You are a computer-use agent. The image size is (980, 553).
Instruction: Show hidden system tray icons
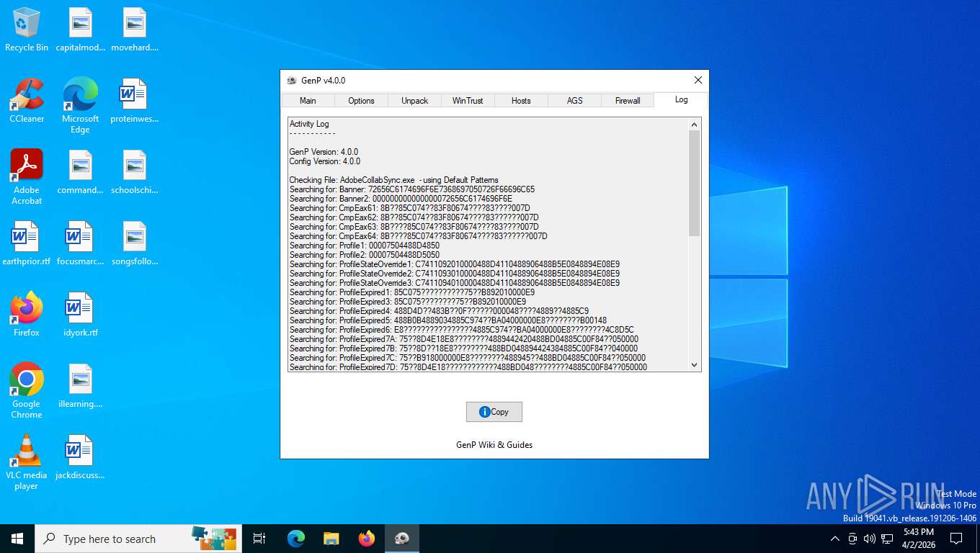pyautogui.click(x=835, y=539)
